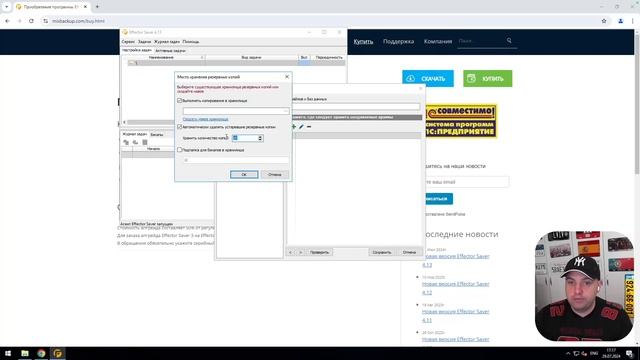This screenshot has height=360, width=640.
Task: Open news link 'Новая версия Effector Saver 4.12'
Action: click(x=456, y=288)
